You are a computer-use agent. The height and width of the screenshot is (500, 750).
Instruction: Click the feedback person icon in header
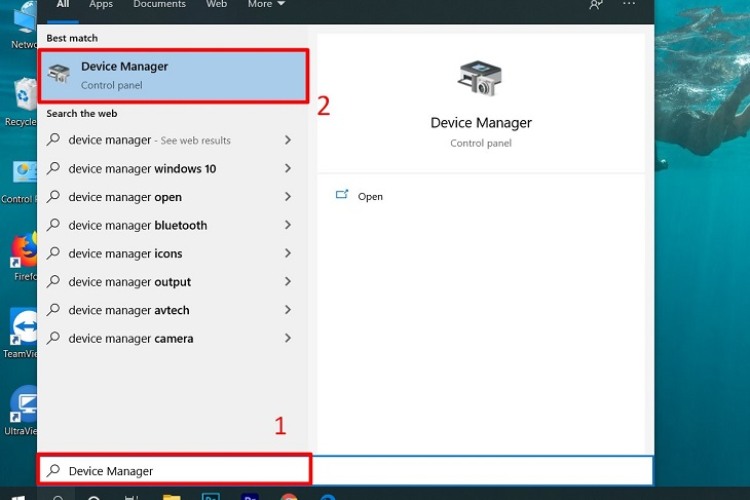tap(596, 5)
